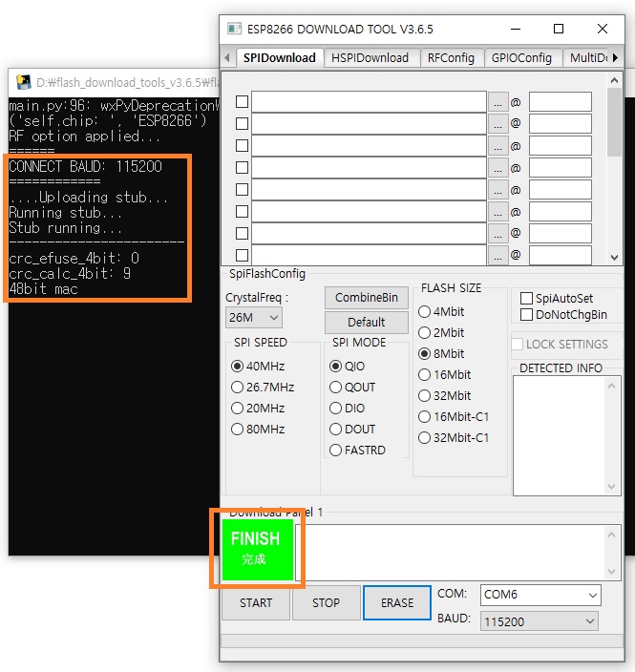Click the ERASE button

click(x=397, y=603)
